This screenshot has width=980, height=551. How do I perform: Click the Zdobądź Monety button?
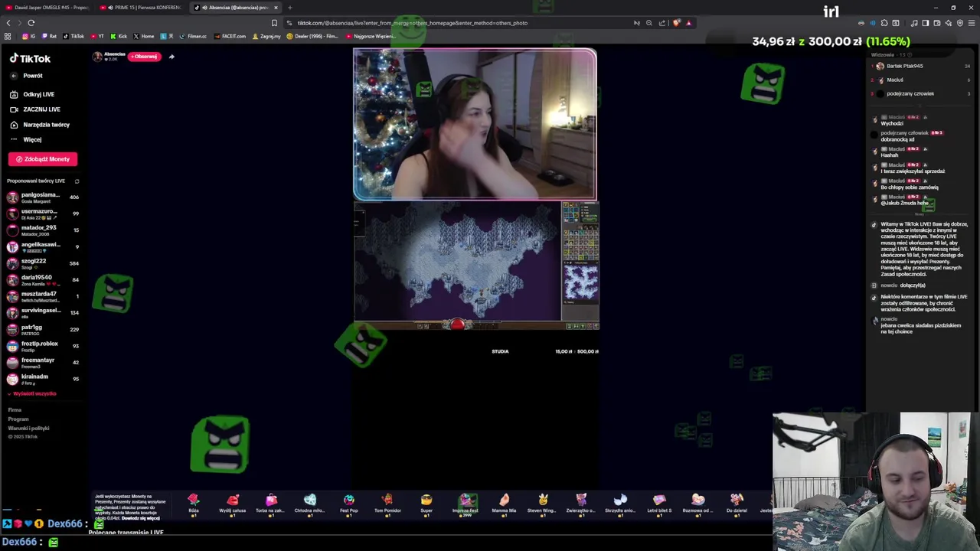[x=43, y=159]
